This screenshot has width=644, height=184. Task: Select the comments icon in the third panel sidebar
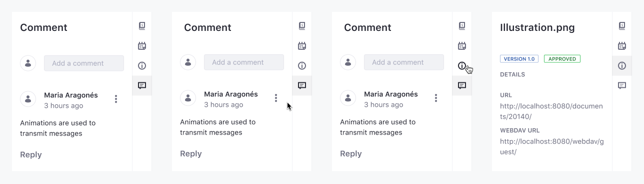(462, 86)
